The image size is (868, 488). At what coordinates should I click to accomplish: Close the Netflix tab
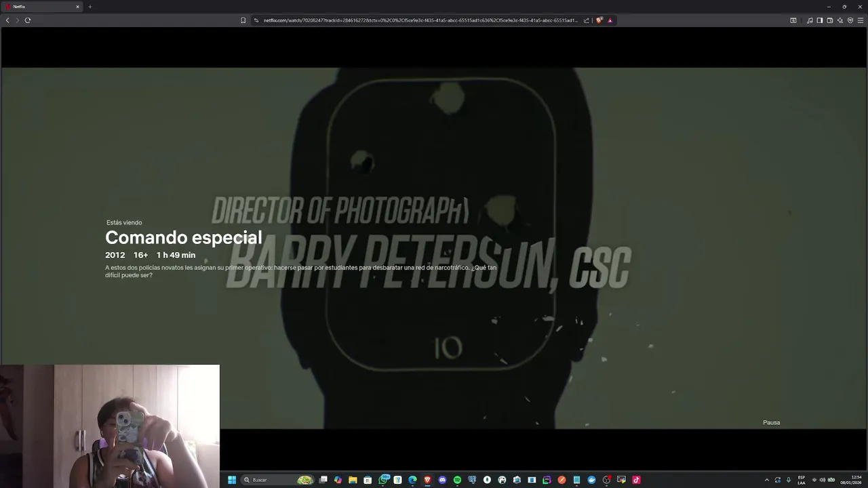[77, 7]
